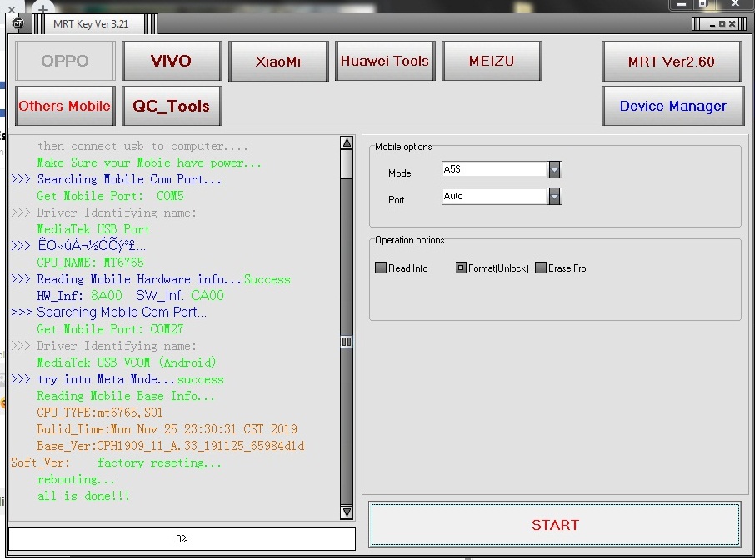Click the 'CPU_TYPE:mt6765,S01' log line
The width and height of the screenshot is (755, 560).
[100, 412]
